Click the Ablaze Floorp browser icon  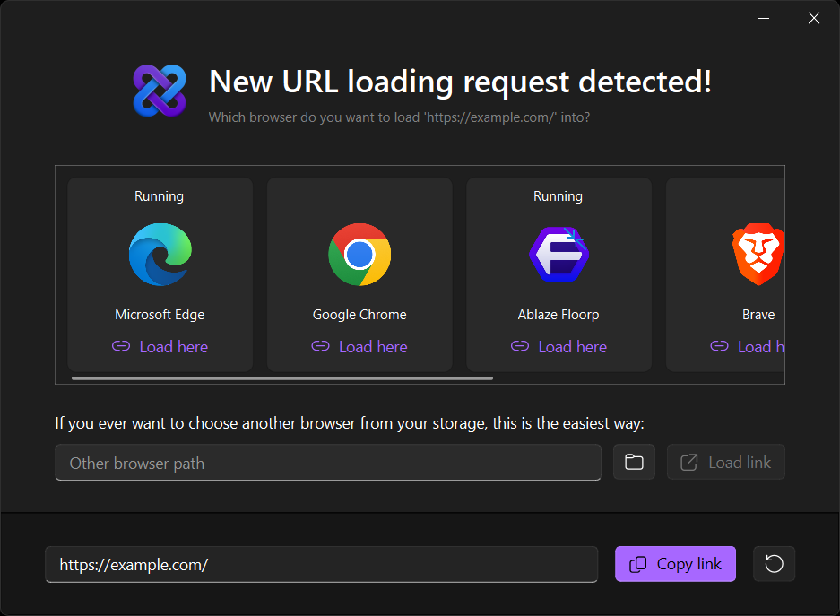559,255
